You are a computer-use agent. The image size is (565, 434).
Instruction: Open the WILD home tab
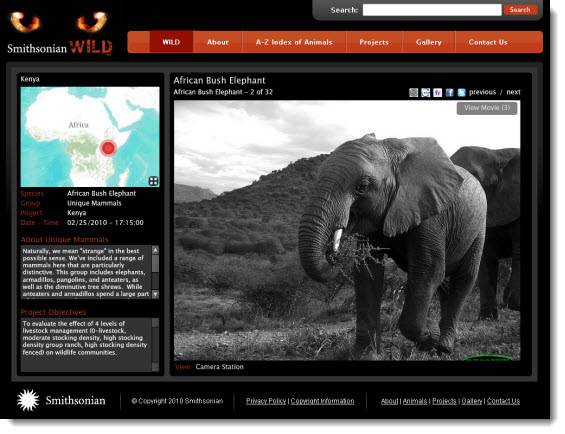[171, 42]
